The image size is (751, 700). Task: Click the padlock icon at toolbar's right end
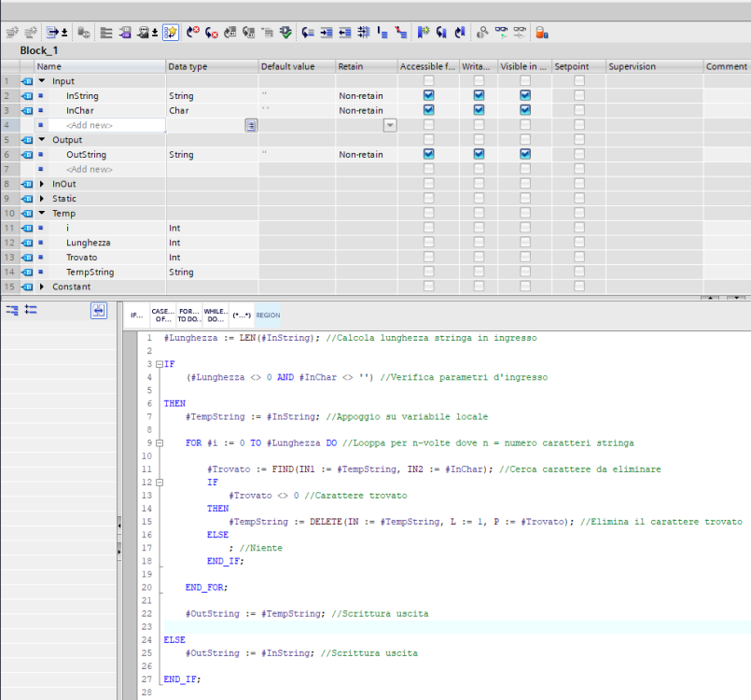tap(542, 32)
